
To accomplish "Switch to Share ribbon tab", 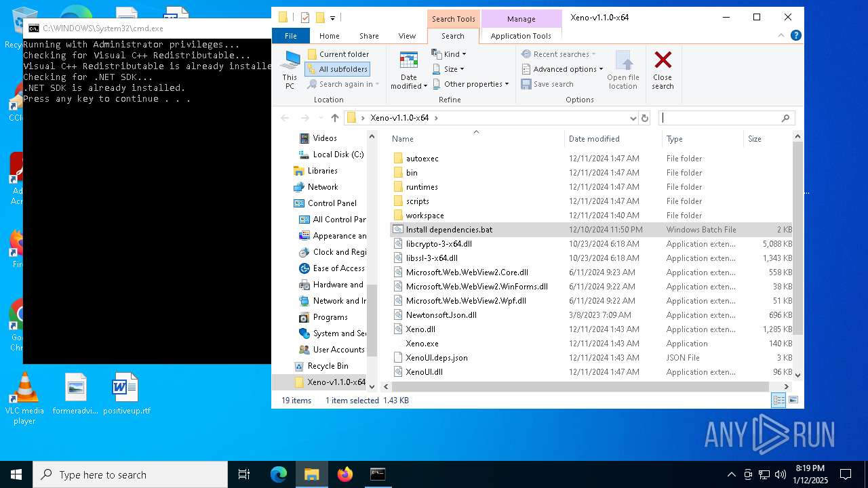I will tap(369, 36).
